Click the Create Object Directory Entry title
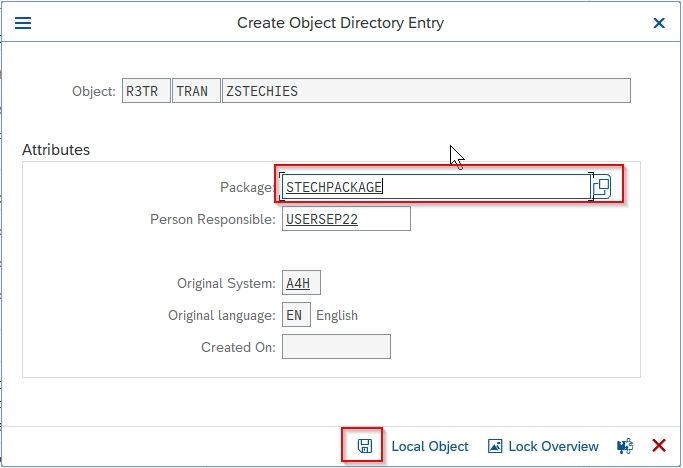This screenshot has height=468, width=683. pyautogui.click(x=340, y=23)
